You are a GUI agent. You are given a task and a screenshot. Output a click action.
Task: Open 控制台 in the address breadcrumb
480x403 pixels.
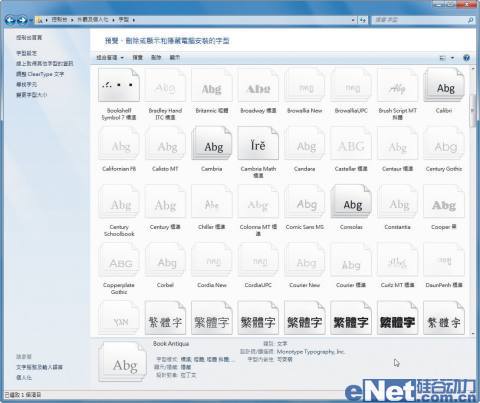tap(59, 20)
